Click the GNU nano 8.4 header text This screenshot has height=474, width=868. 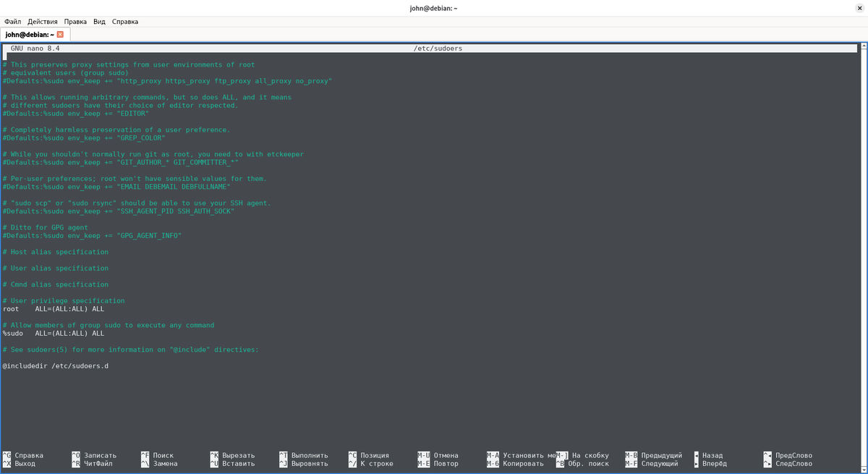click(x=35, y=48)
